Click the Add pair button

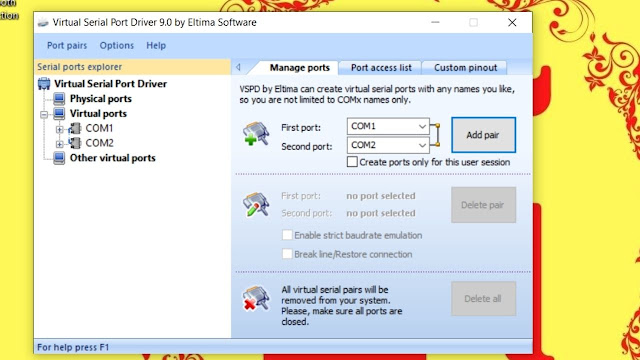tap(483, 135)
